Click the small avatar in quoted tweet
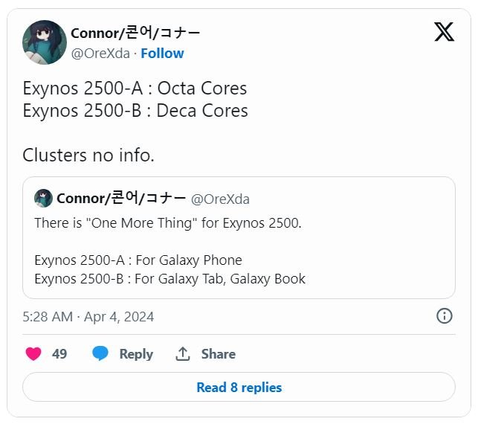The height and width of the screenshot is (430, 504). pyautogui.click(x=43, y=199)
